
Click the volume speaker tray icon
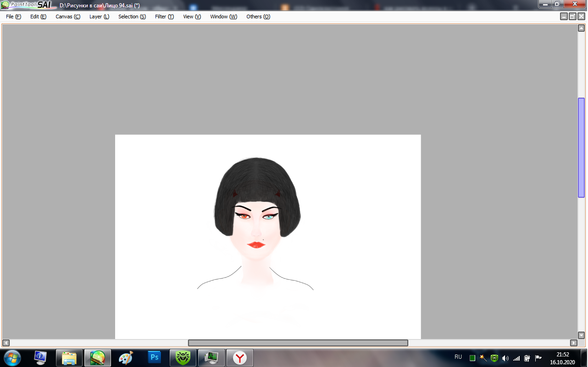505,358
